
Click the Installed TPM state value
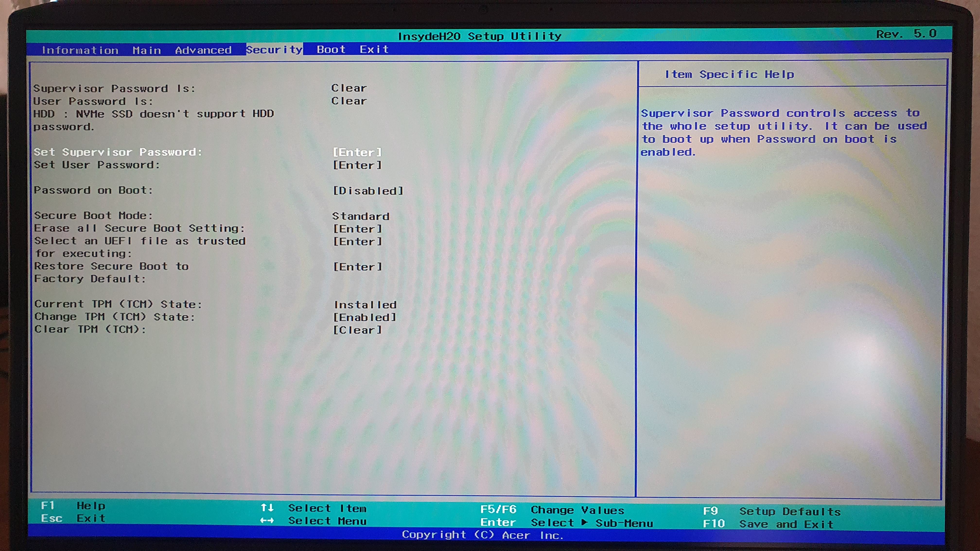point(365,305)
